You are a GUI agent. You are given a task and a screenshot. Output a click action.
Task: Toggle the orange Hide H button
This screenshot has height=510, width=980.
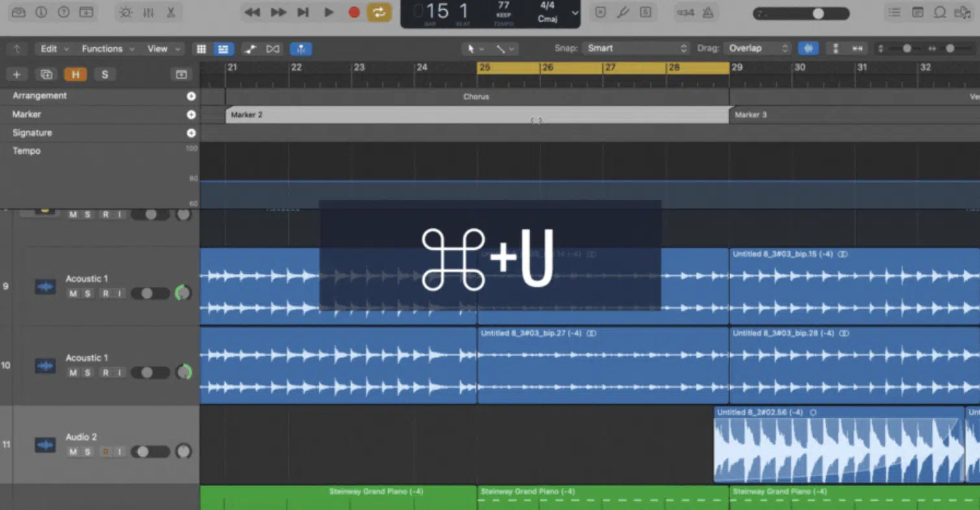pos(75,75)
